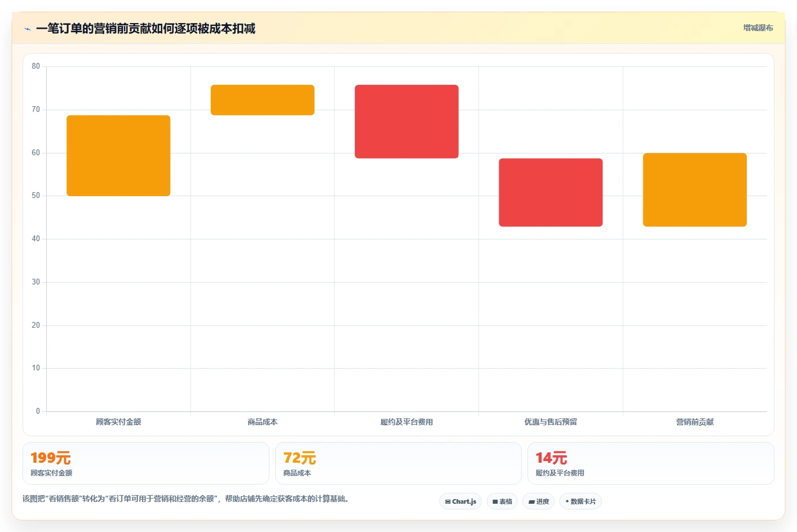
Task: Click the y-axis value 80
Action: click(x=36, y=66)
